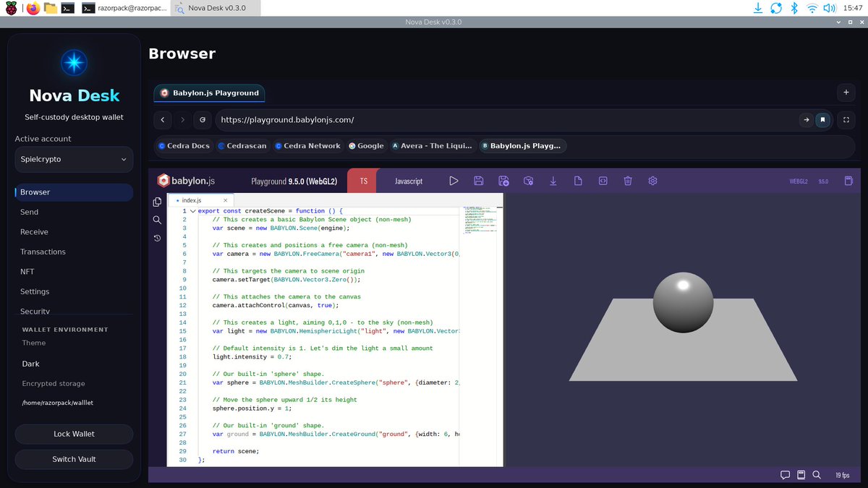Close the index.js editor tab
Image resolution: width=868 pixels, height=488 pixels.
click(x=226, y=200)
